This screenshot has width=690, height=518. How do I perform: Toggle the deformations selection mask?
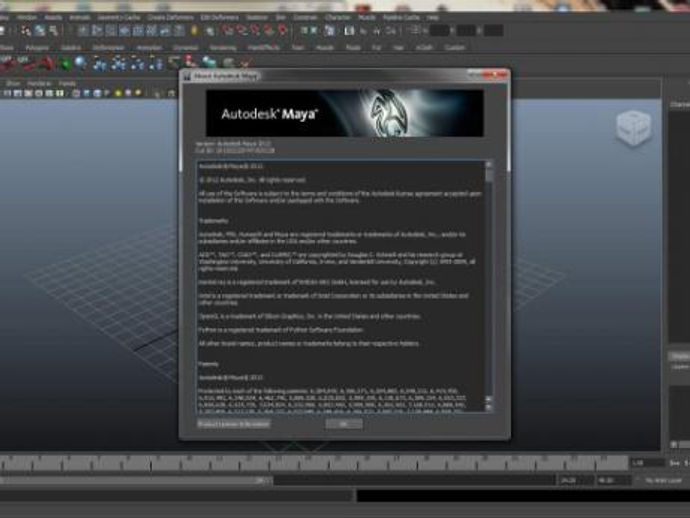[x=138, y=30]
